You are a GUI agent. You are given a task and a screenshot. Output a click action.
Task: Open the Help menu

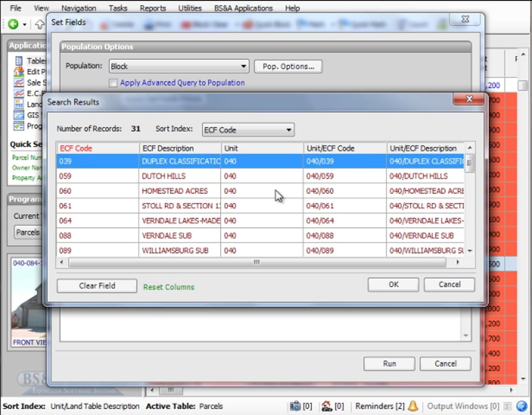pyautogui.click(x=292, y=8)
